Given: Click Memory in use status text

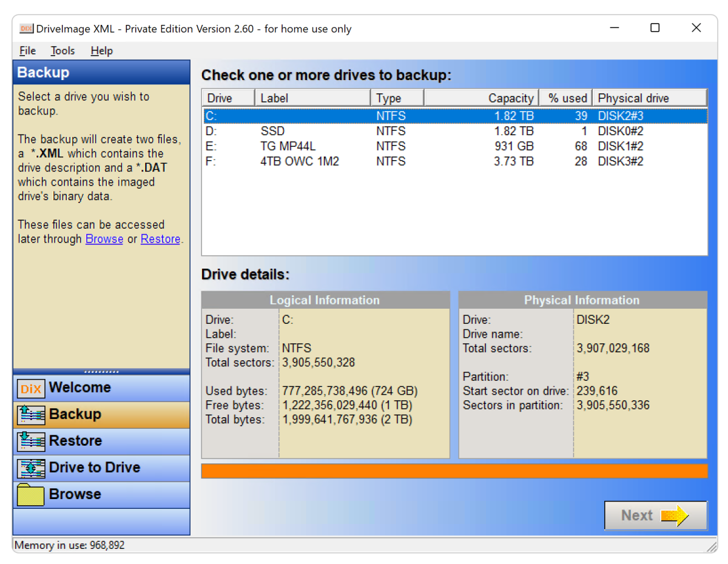Looking at the screenshot, I should (70, 545).
